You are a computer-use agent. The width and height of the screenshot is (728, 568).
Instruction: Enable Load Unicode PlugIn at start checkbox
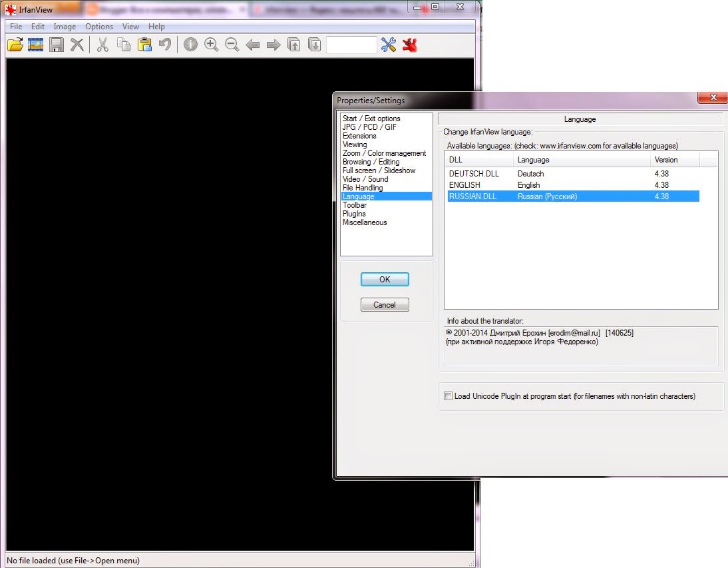[448, 396]
